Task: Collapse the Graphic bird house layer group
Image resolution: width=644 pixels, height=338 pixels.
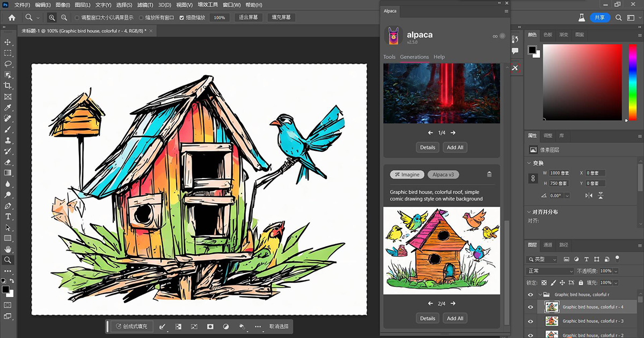Action: [539, 295]
